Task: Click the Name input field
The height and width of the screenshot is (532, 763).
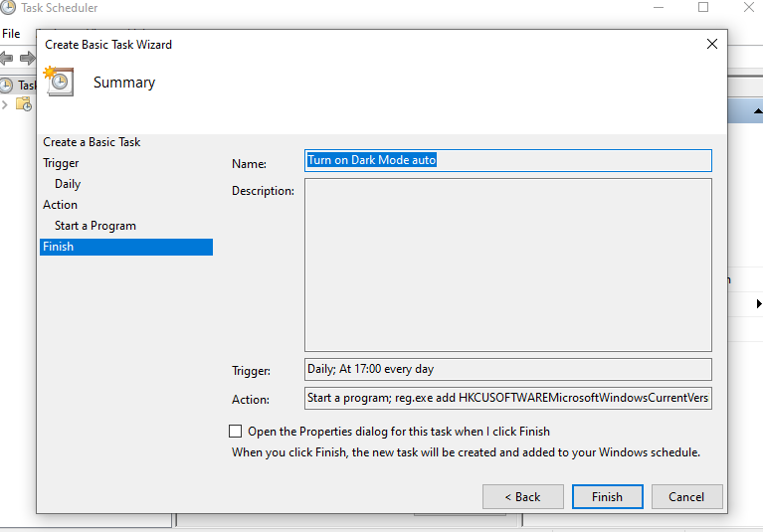Action: coord(508,160)
